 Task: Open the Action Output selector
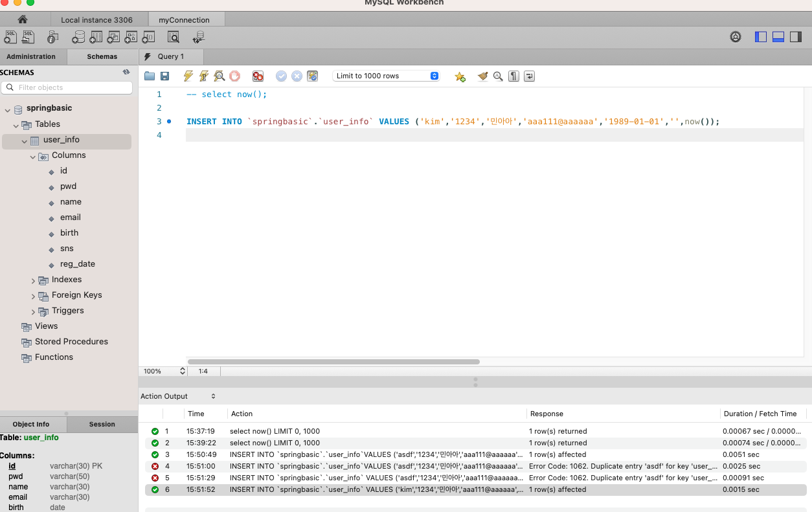178,396
